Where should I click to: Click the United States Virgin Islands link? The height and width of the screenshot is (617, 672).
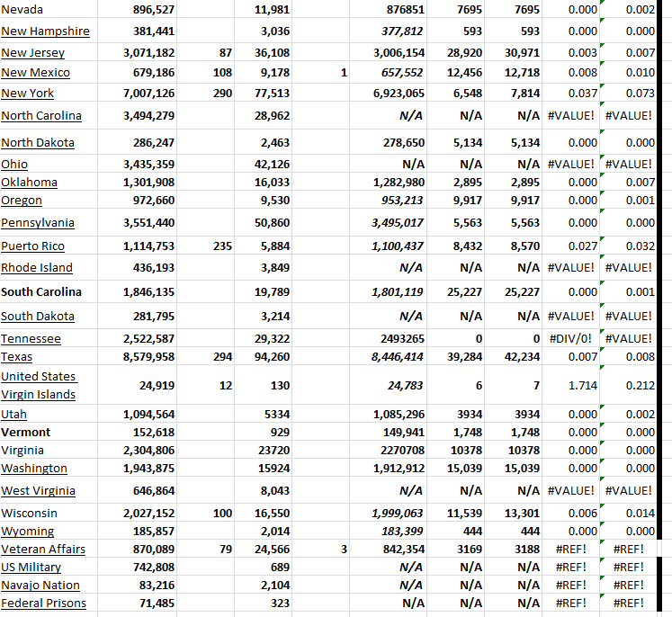(x=39, y=385)
